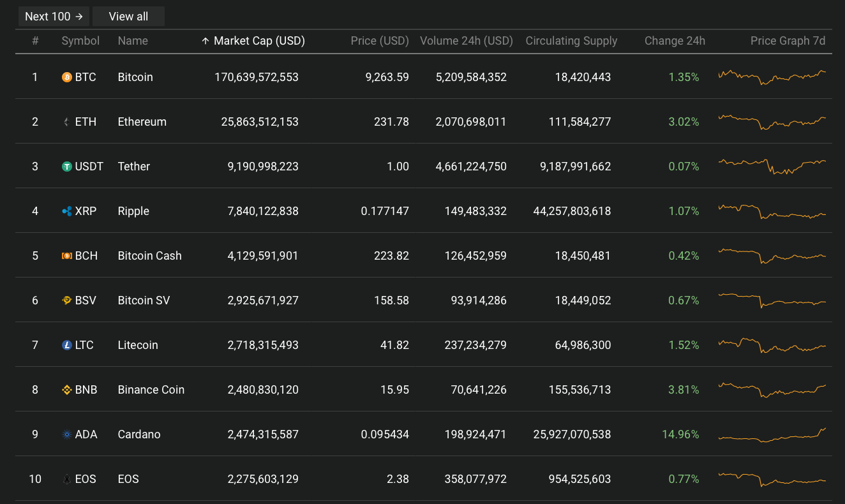Open Bitcoin Cash's 7-day price graph
This screenshot has width=845, height=504.
[772, 256]
